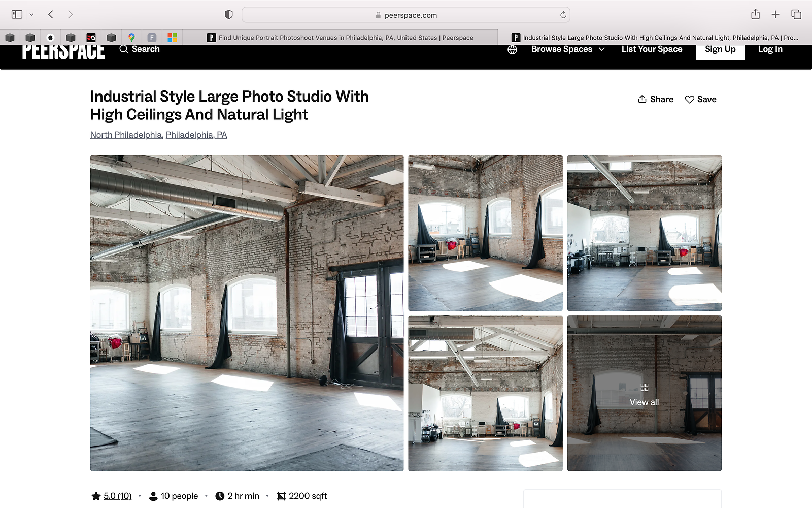Open the 5.0 (10) reviews link

click(117, 496)
